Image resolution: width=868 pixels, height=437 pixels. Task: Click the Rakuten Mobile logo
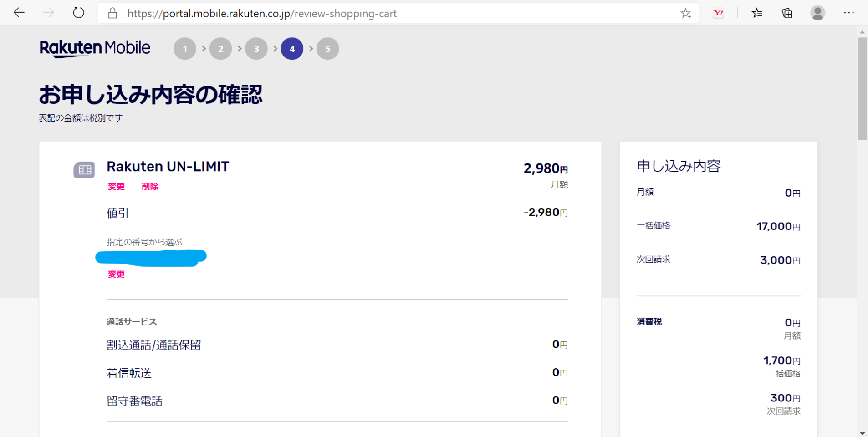(95, 48)
